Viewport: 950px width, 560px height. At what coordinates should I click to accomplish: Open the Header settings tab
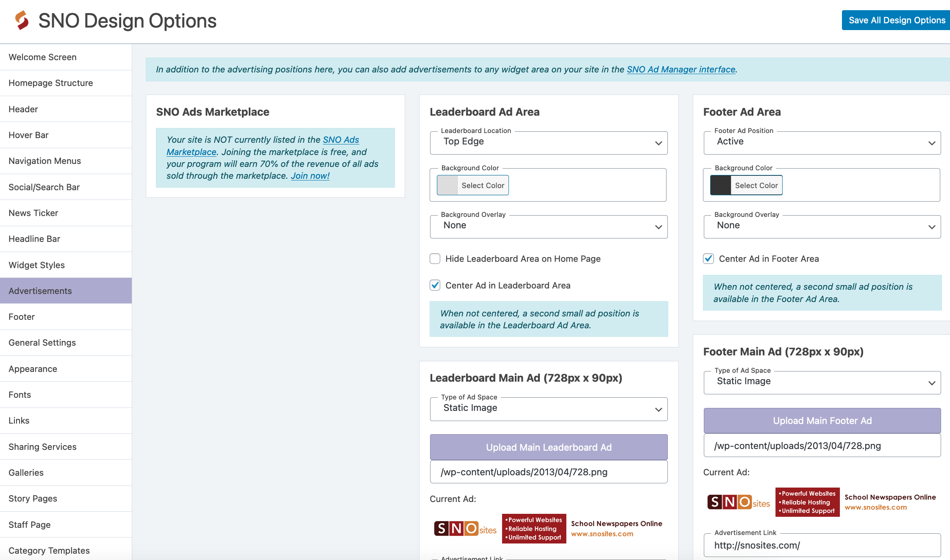point(66,109)
